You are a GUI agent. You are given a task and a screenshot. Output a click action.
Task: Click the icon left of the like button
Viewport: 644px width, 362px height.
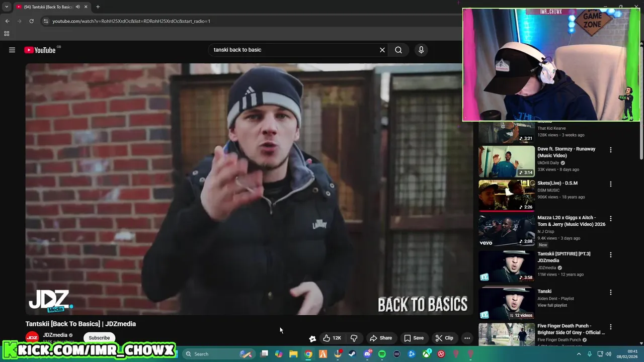pyautogui.click(x=312, y=338)
